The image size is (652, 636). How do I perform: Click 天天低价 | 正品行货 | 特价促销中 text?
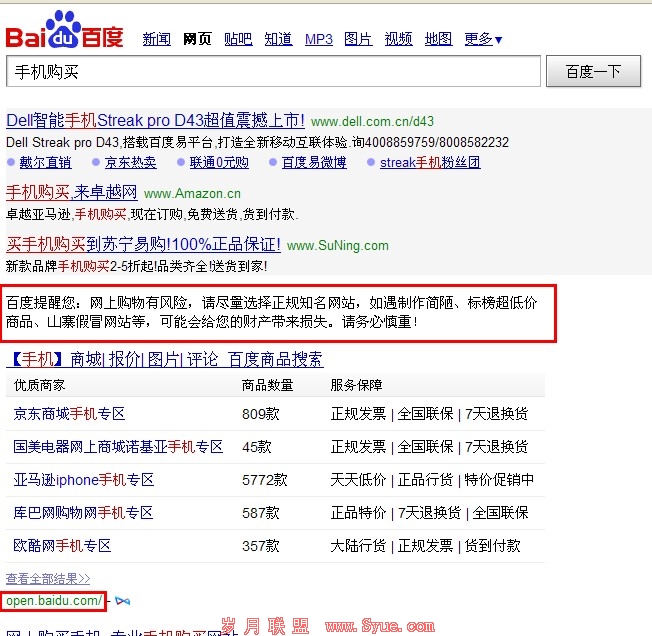pyautogui.click(x=432, y=480)
